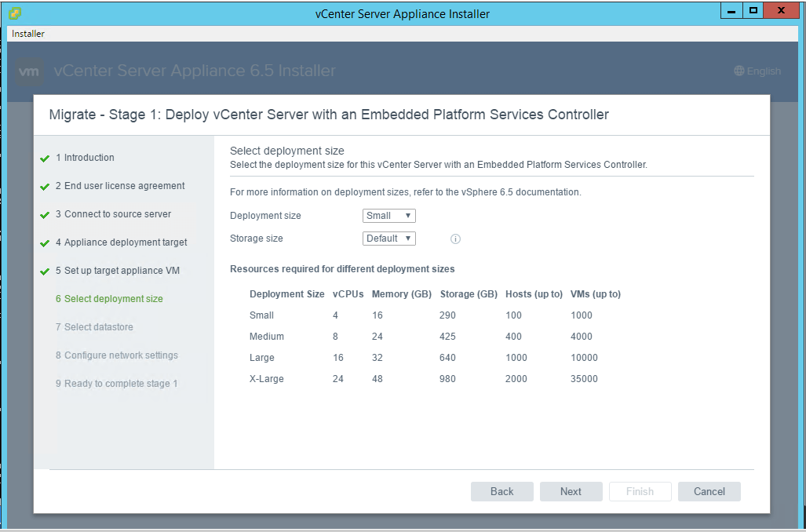Image resolution: width=806 pixels, height=532 pixels.
Task: Click the Deployment size field label
Action: click(265, 215)
